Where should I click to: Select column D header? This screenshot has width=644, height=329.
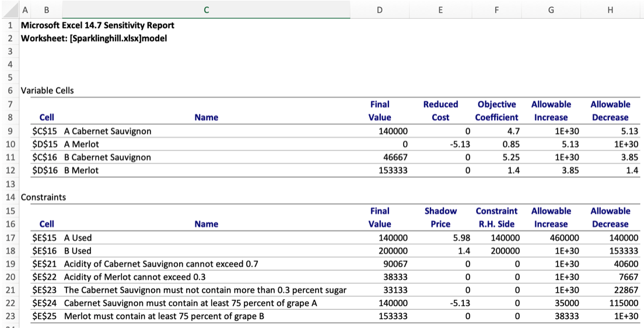coord(380,10)
